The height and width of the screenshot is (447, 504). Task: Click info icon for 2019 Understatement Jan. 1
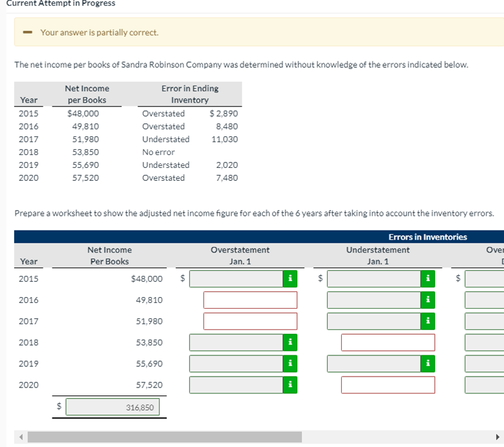[428, 364]
